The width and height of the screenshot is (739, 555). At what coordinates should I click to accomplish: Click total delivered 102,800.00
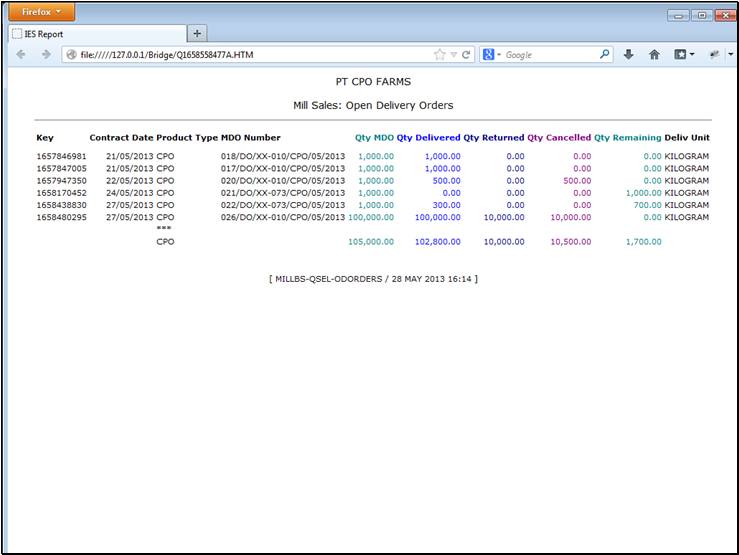pos(438,242)
